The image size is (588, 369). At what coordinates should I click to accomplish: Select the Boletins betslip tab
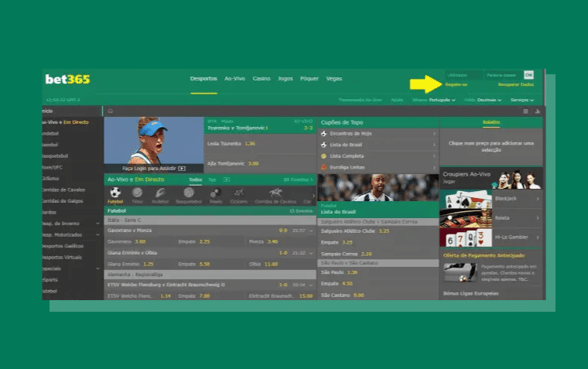(491, 122)
